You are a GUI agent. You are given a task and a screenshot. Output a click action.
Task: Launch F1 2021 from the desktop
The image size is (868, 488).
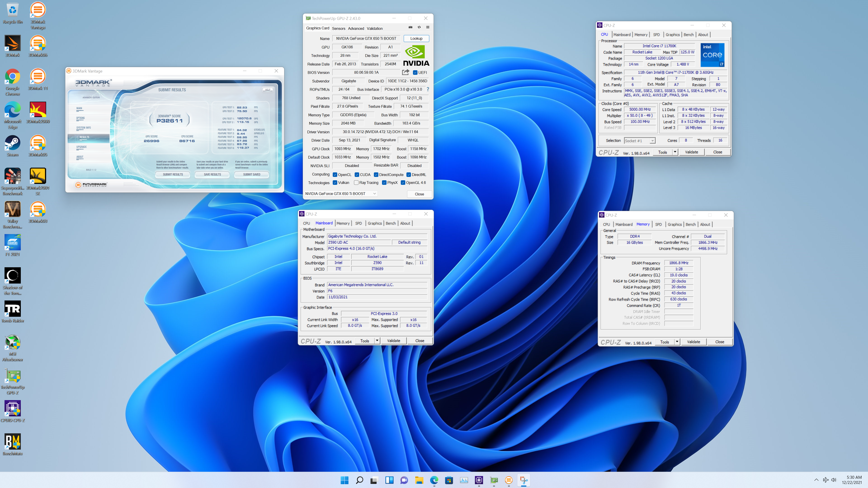point(12,246)
